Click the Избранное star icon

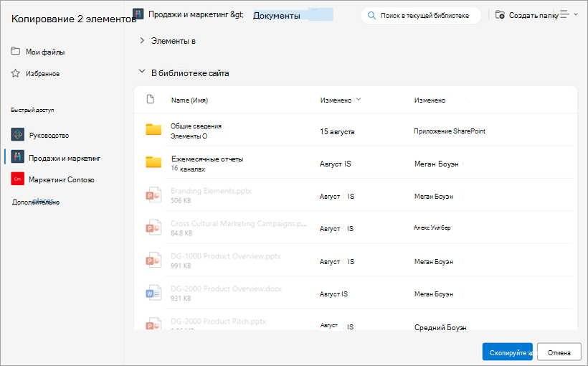pyautogui.click(x=15, y=73)
